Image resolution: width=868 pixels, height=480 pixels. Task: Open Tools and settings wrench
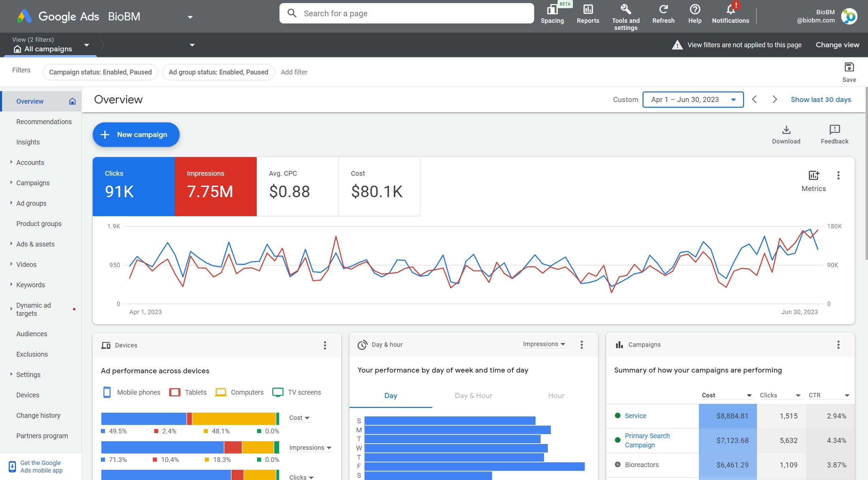tap(626, 9)
